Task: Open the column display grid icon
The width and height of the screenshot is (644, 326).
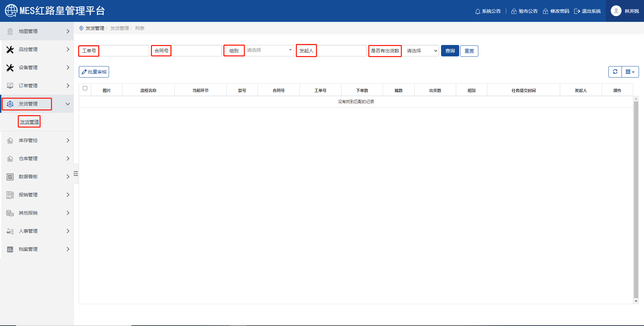Action: [x=630, y=72]
